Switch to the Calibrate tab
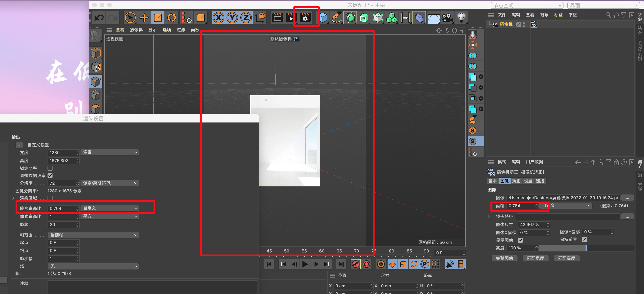 [x=516, y=181]
